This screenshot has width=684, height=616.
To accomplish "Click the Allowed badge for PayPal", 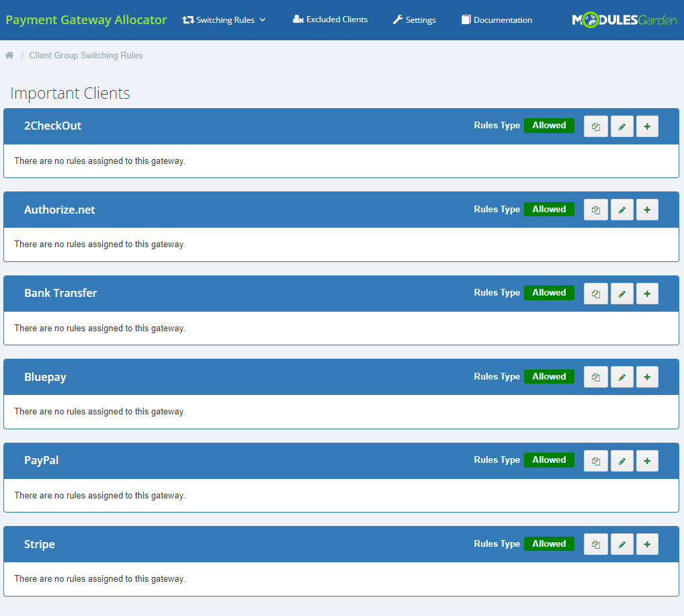I will click(549, 460).
